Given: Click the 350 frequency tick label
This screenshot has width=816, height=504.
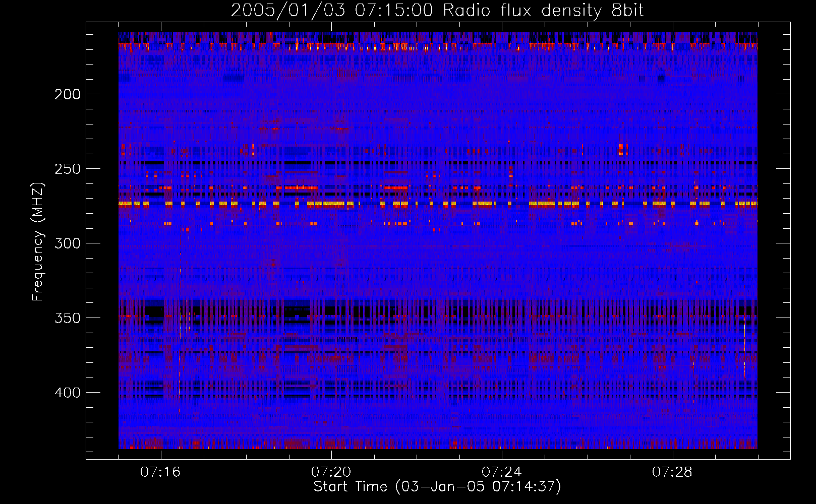Looking at the screenshot, I should [x=68, y=318].
